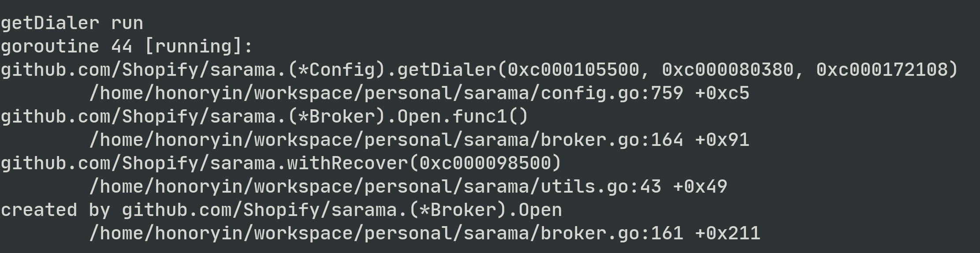
Task: Click the +0x49 offset text
Action: tap(700, 187)
